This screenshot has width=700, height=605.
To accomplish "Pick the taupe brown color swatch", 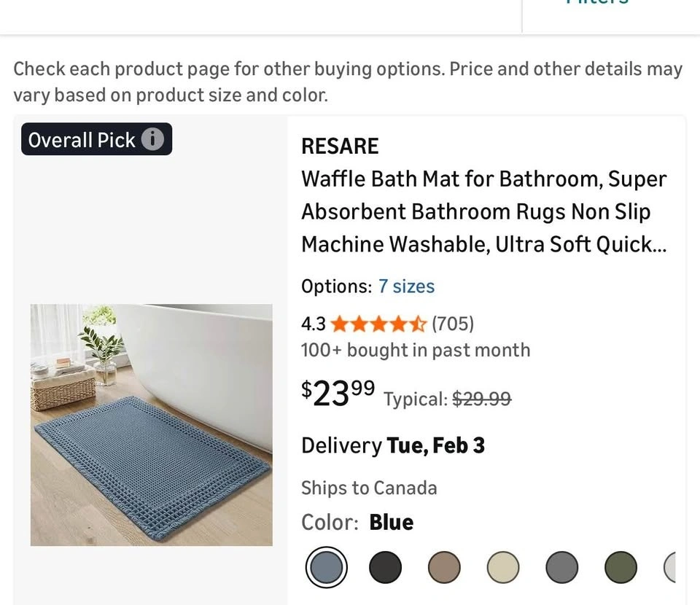I will (x=444, y=567).
